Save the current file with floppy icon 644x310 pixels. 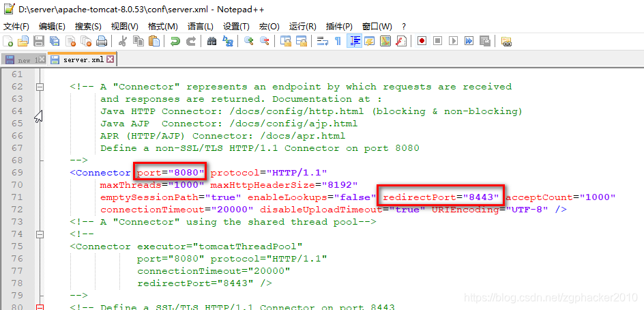click(39, 41)
